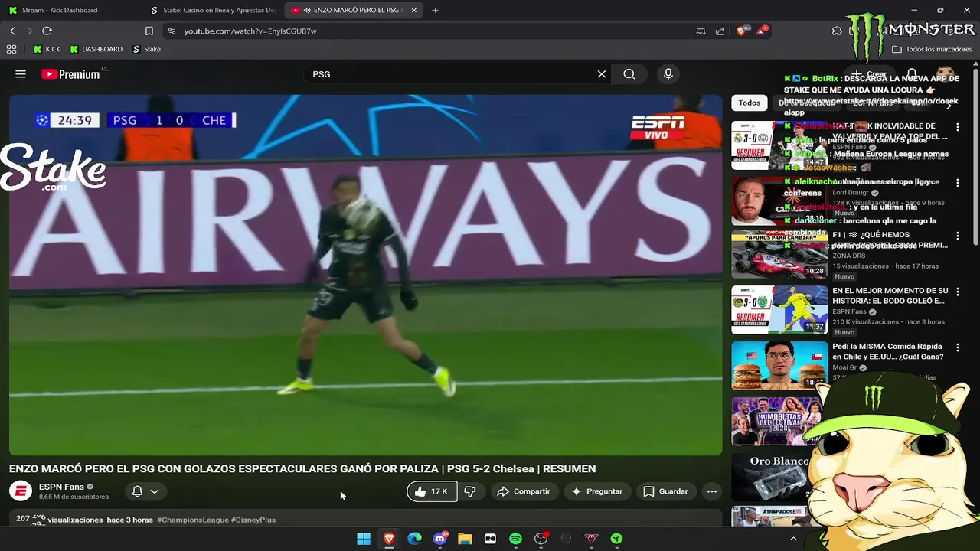Image resolution: width=980 pixels, height=551 pixels.
Task: Dislike the video with thumbs-down
Action: (471, 491)
